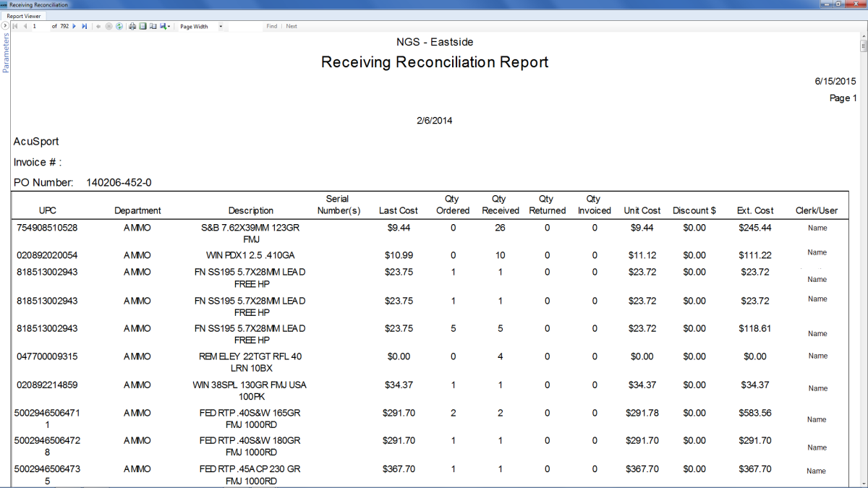Click the Clerk/User column header
868x488 pixels.
817,210
